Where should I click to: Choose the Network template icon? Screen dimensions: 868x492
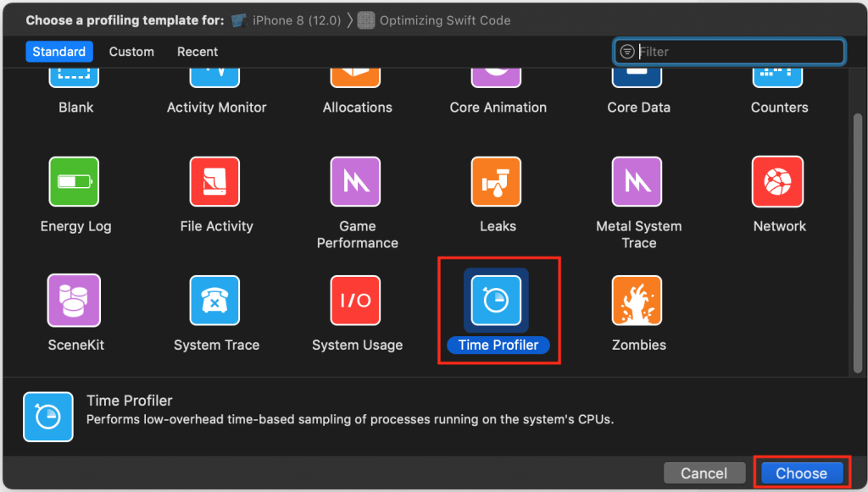tap(778, 182)
